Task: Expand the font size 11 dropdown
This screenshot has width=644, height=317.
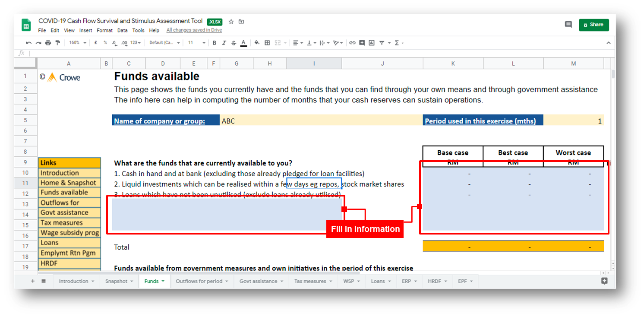Action: (x=196, y=43)
